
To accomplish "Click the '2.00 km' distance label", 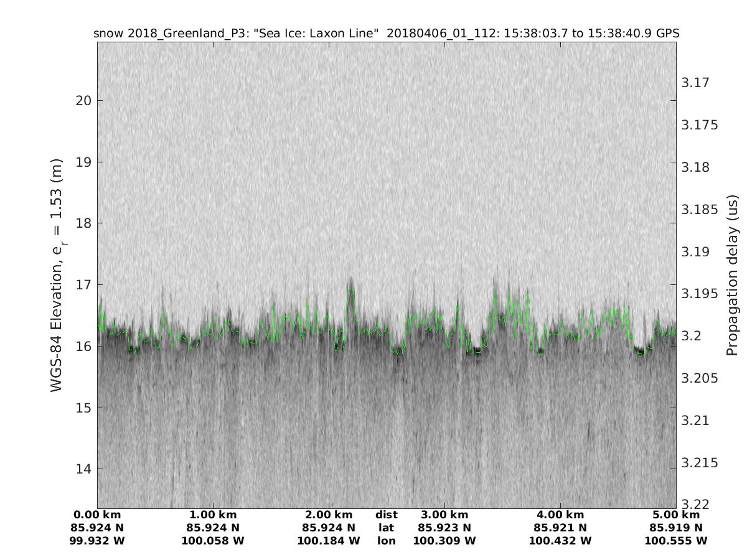I will pos(329,515).
